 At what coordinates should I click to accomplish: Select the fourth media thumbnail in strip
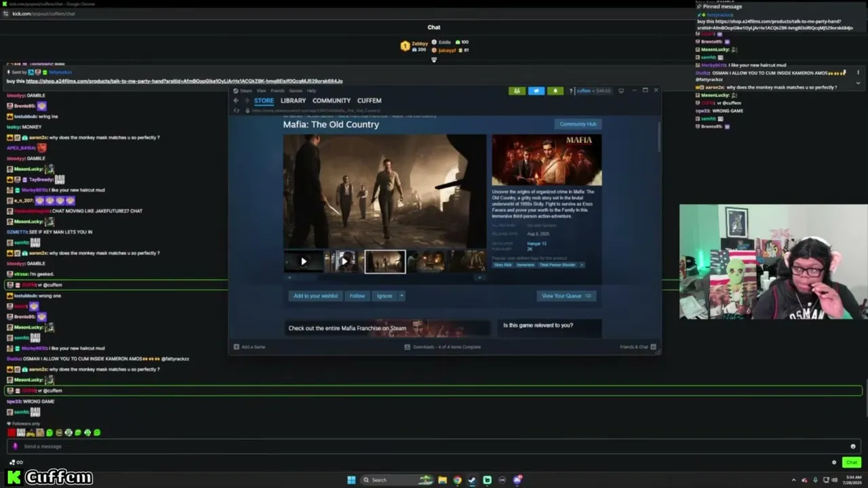click(426, 262)
